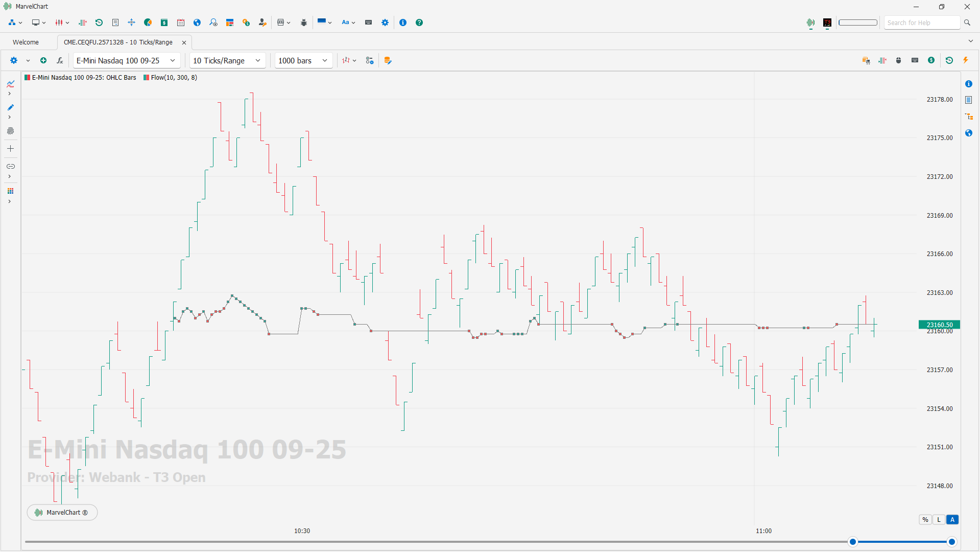
Task: Open the 1000 bars dropdown
Action: 303,60
